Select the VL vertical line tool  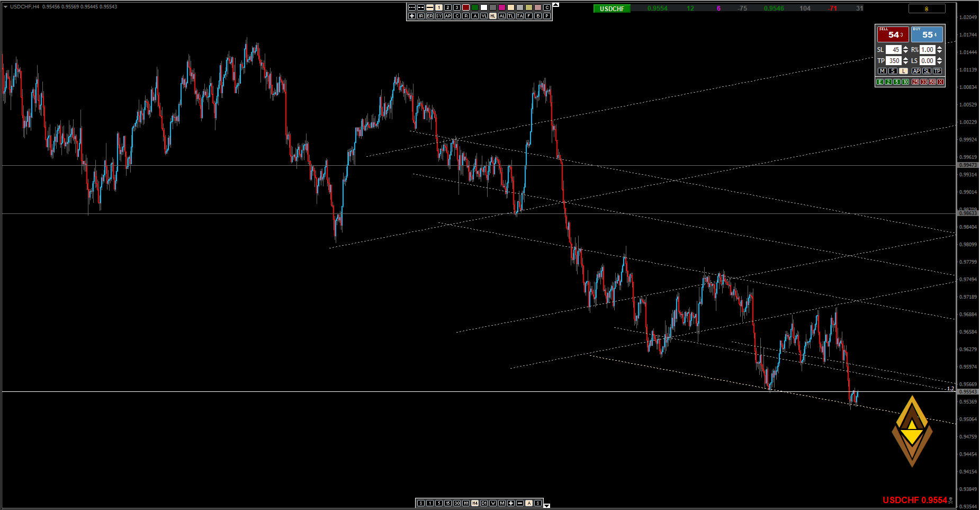(x=484, y=16)
